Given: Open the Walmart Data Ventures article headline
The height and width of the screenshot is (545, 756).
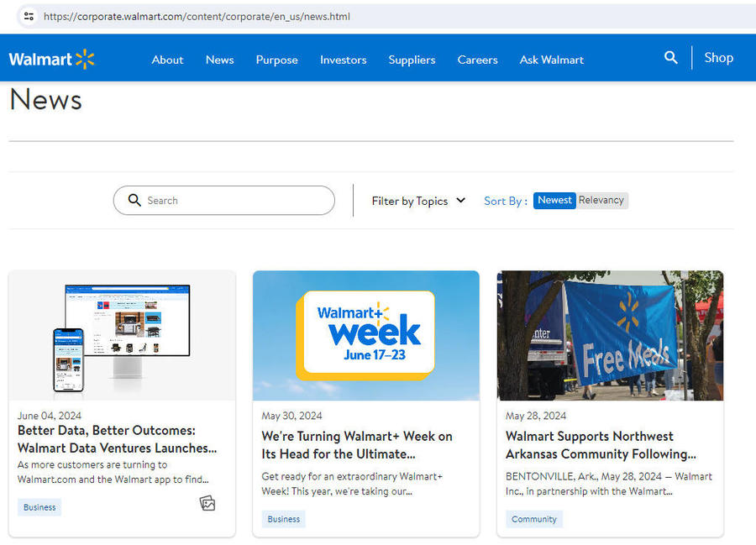Looking at the screenshot, I should (x=118, y=439).
